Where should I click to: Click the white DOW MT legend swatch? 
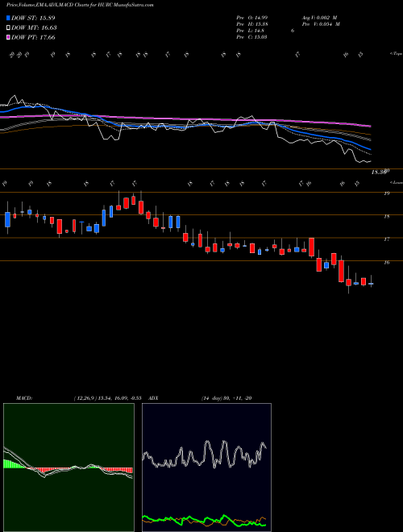(x=8, y=28)
